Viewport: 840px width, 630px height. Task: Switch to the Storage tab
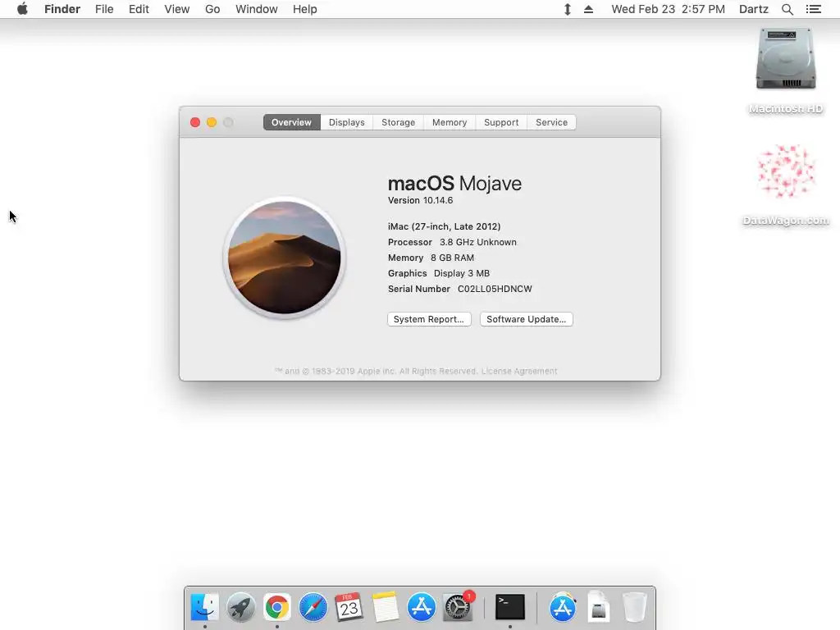pos(398,122)
